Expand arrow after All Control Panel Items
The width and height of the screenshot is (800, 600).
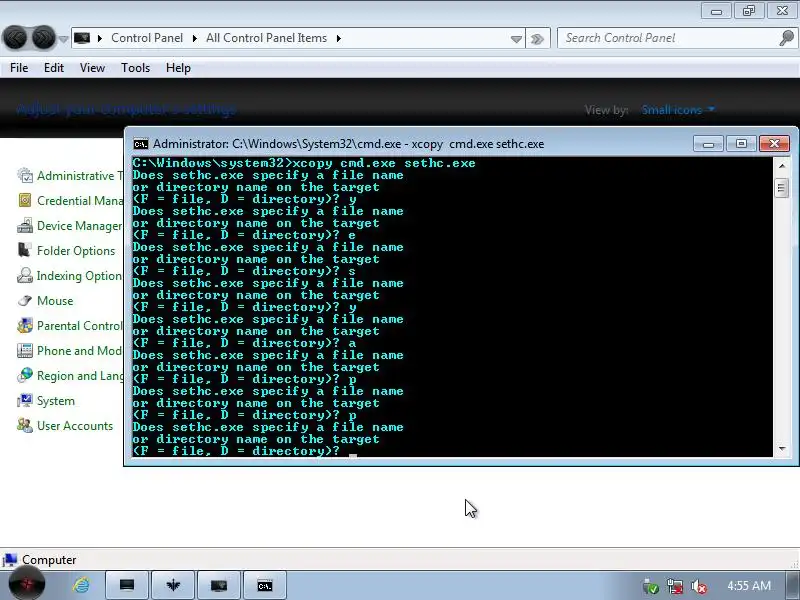tap(338, 38)
